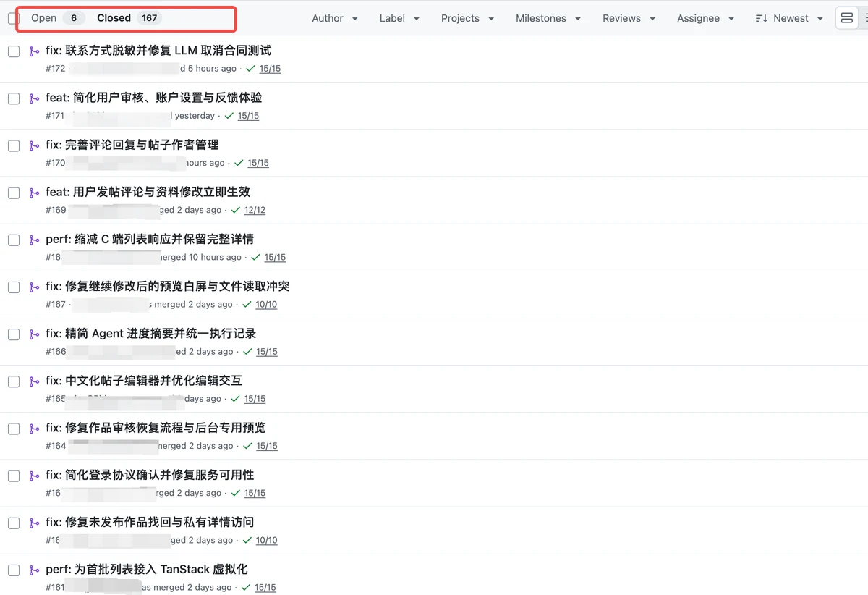Image resolution: width=868 pixels, height=595 pixels.
Task: Open the Assignee filter dropdown
Action: (x=706, y=18)
